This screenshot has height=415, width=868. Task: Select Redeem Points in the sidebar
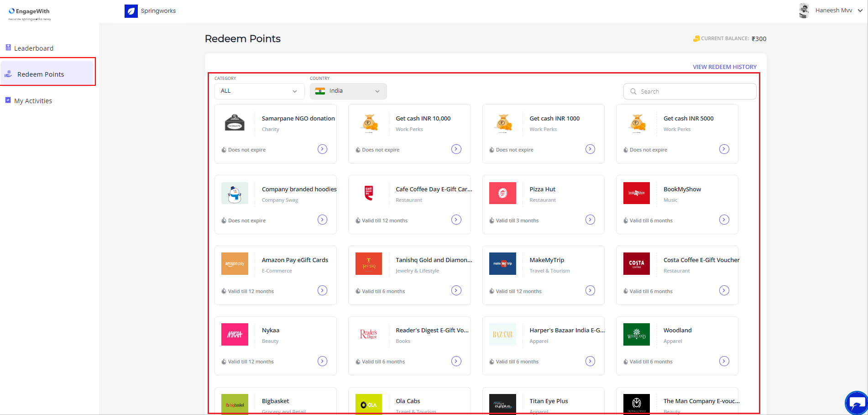pyautogui.click(x=47, y=74)
